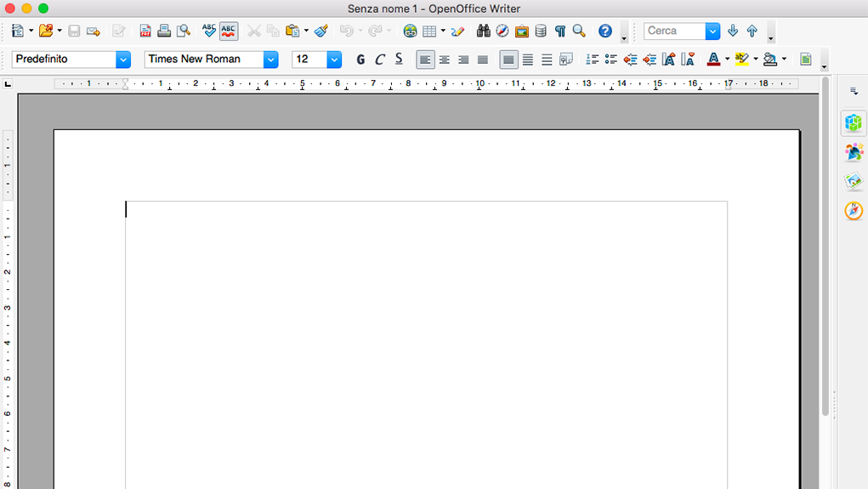Run the Spelling and grammar check icon

point(208,31)
